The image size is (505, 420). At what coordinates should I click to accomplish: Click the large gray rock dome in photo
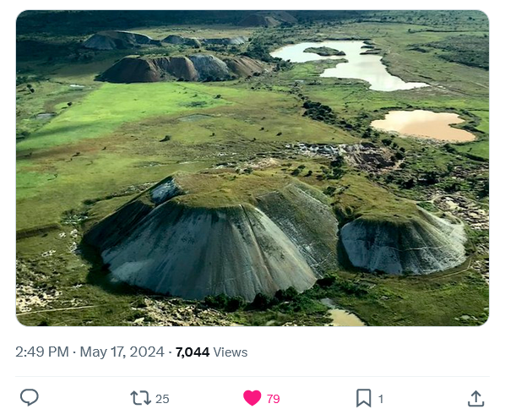click(x=209, y=238)
